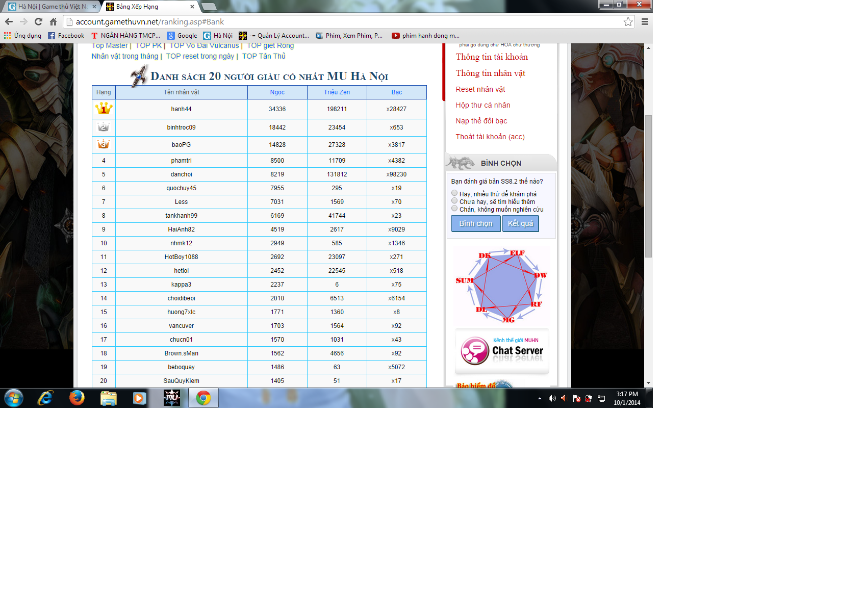Click the silver crown rank 2 icon
The image size is (865, 616).
[104, 127]
